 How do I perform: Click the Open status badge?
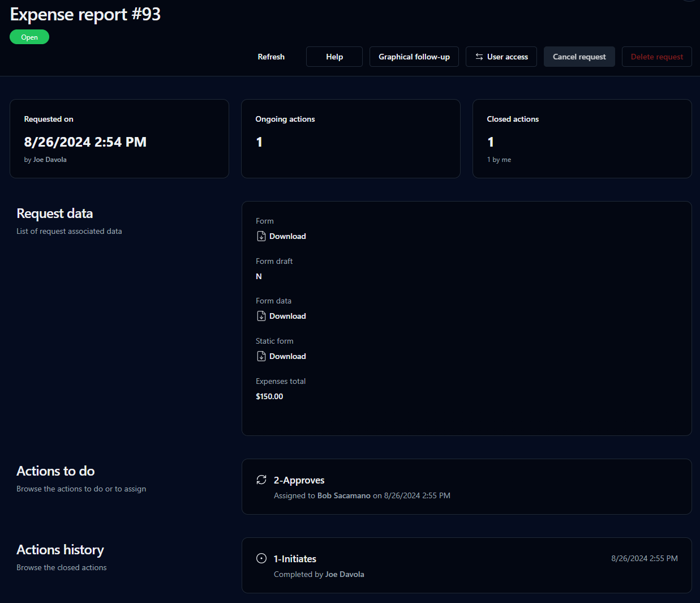pos(29,37)
